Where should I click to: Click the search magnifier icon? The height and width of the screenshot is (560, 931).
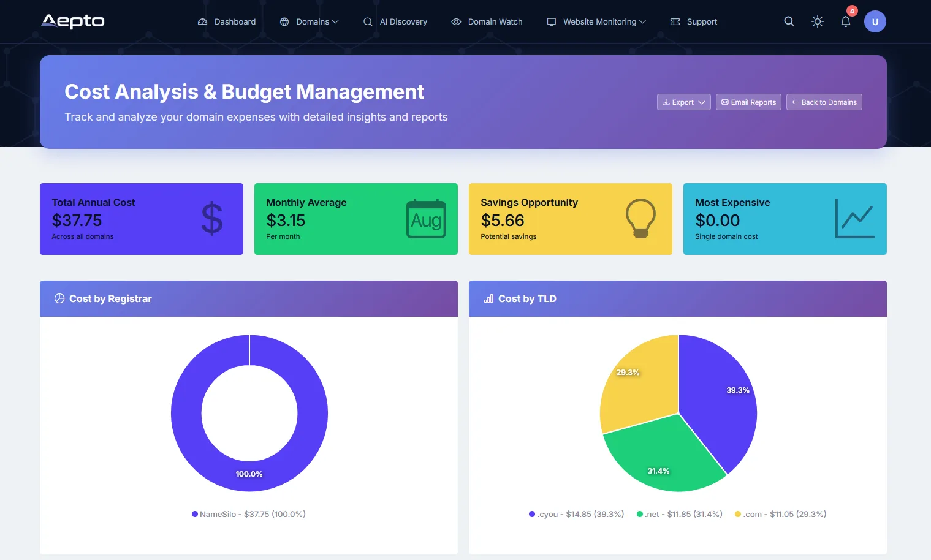[x=789, y=21]
